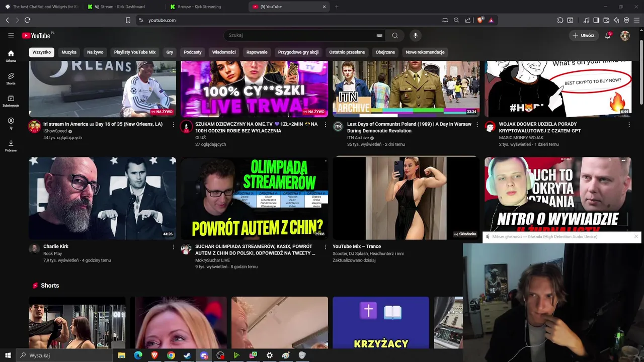
Task: Select the Wszystko filter chip
Action: pyautogui.click(x=42, y=52)
